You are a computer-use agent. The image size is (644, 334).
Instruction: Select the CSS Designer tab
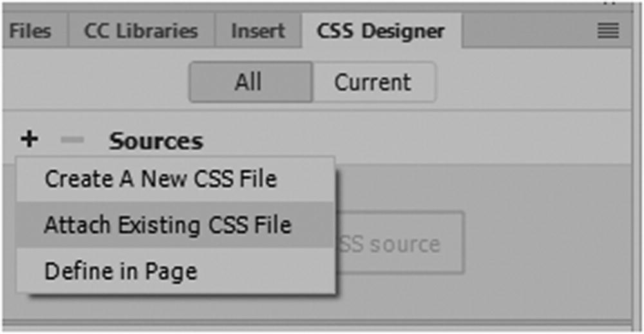[x=380, y=31]
